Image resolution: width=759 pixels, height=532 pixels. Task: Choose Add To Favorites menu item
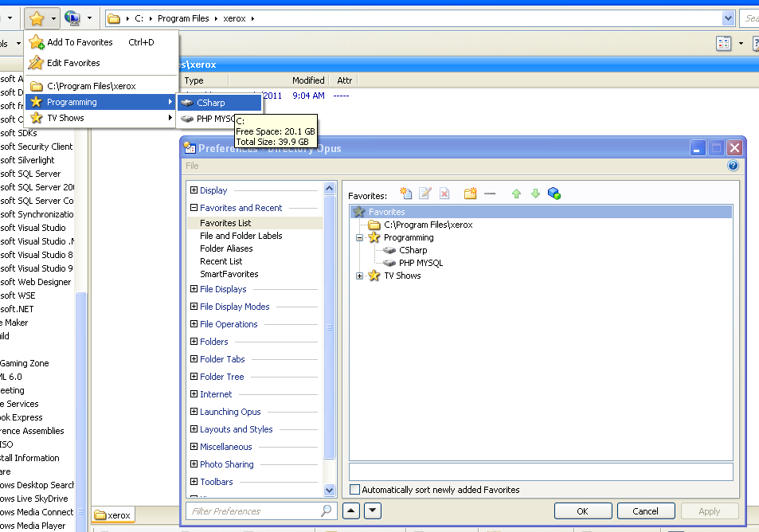[x=102, y=42]
